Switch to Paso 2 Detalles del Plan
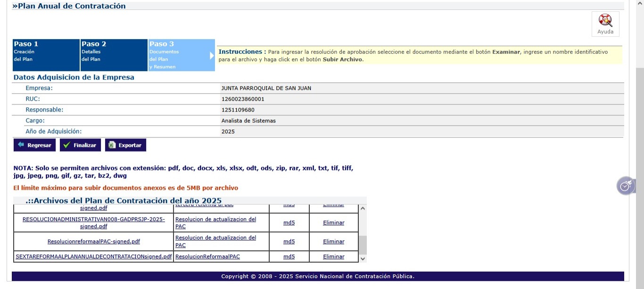 114,55
